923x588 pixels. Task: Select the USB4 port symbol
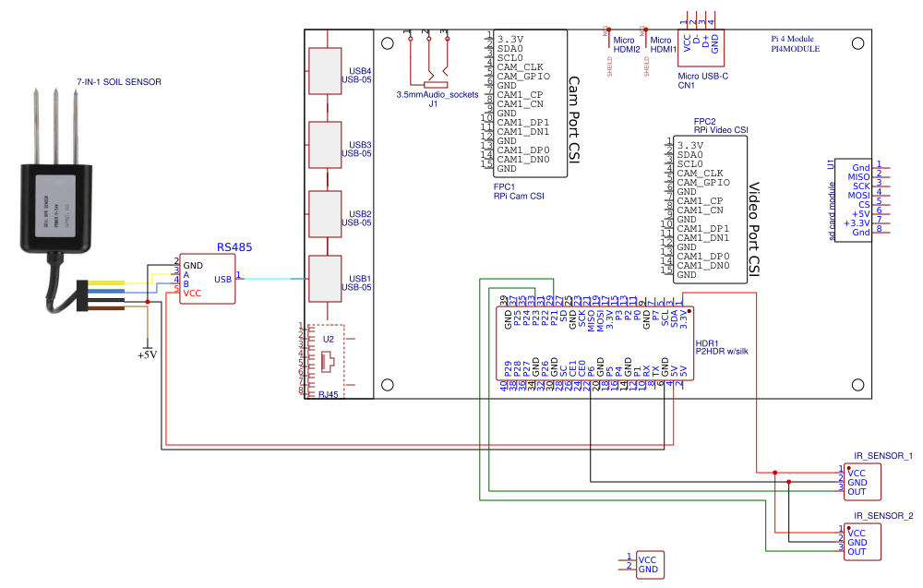click(325, 71)
